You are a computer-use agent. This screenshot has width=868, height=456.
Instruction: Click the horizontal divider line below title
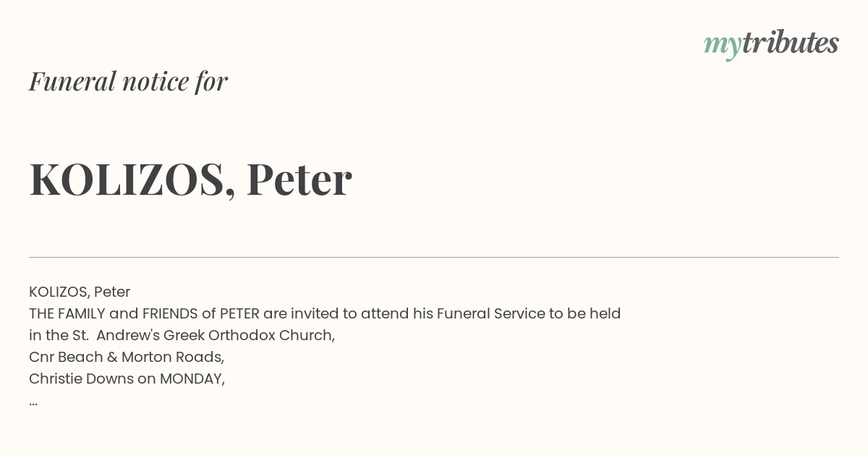(434, 257)
